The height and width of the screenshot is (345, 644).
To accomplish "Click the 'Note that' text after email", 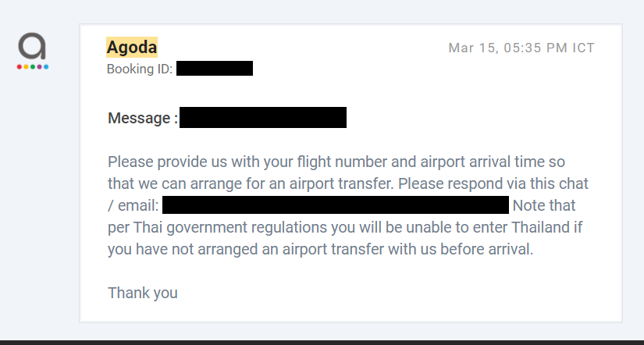I will point(544,205).
